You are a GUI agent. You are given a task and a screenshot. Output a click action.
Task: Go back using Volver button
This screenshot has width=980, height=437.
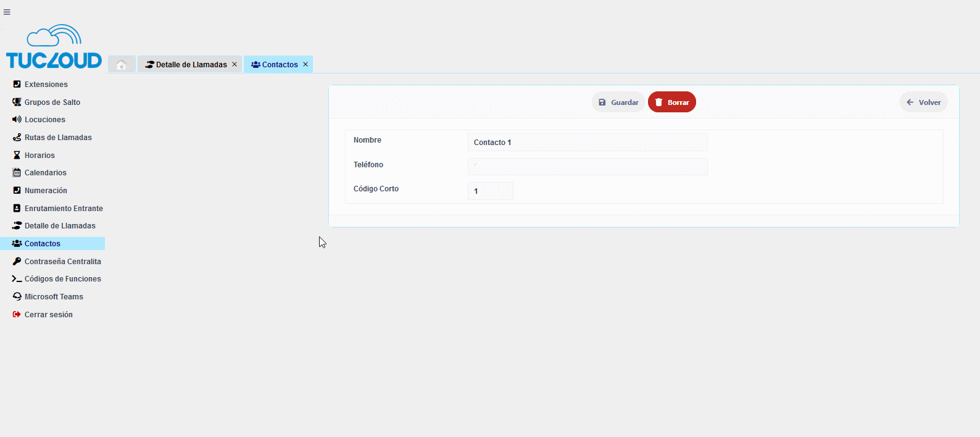pyautogui.click(x=923, y=102)
